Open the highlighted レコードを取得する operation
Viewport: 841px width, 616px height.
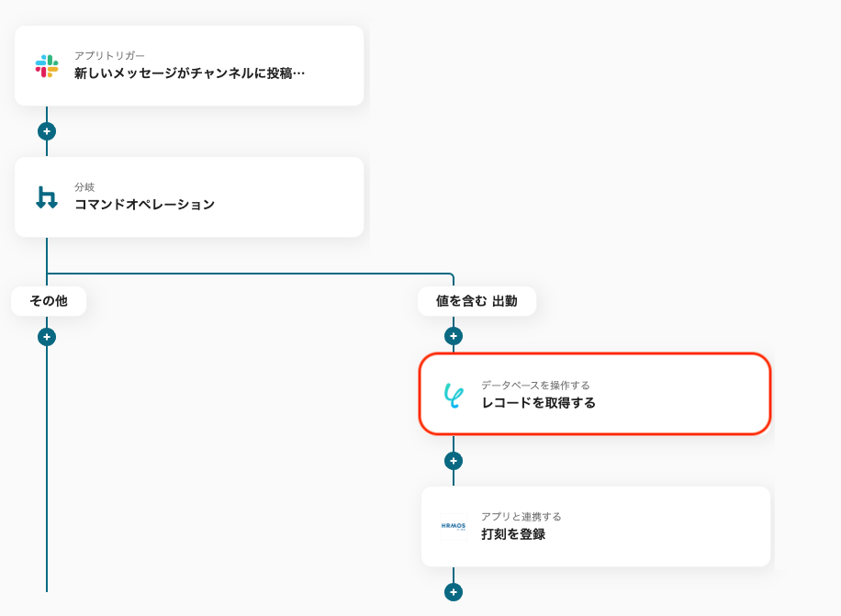click(x=597, y=395)
